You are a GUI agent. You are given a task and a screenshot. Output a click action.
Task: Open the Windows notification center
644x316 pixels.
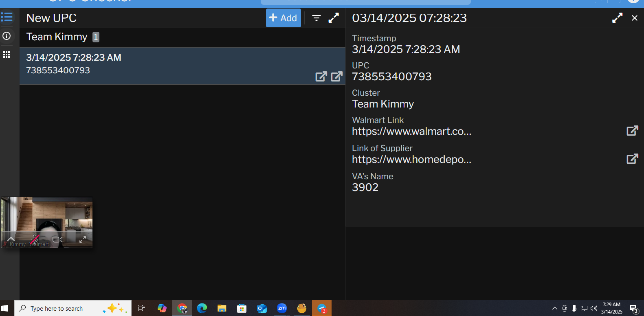pyautogui.click(x=634, y=309)
